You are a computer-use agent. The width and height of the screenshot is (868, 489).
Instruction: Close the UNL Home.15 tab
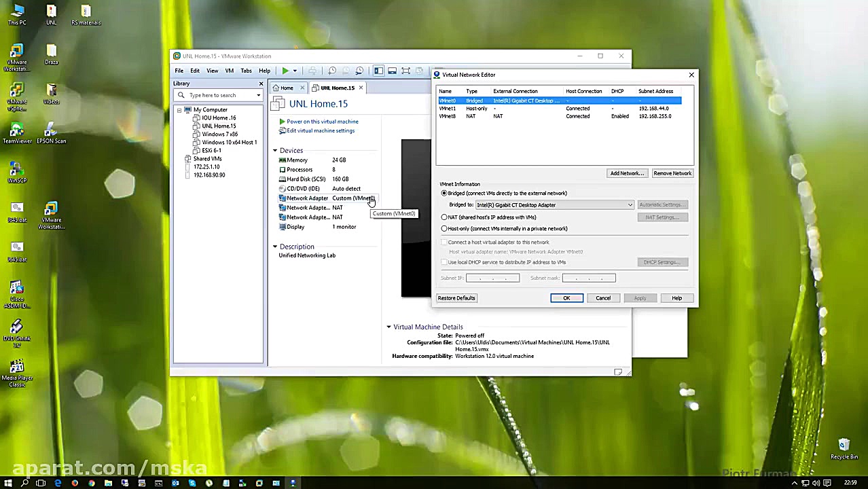tap(361, 88)
